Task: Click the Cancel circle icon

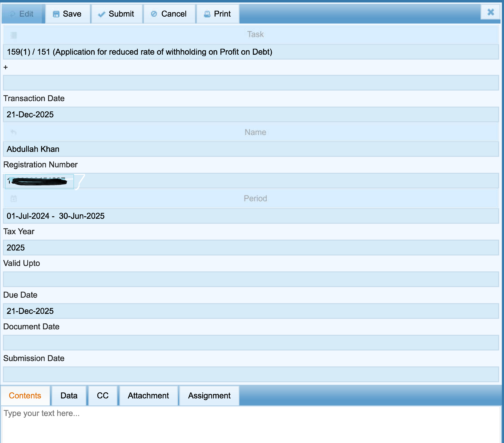Action: tap(154, 14)
